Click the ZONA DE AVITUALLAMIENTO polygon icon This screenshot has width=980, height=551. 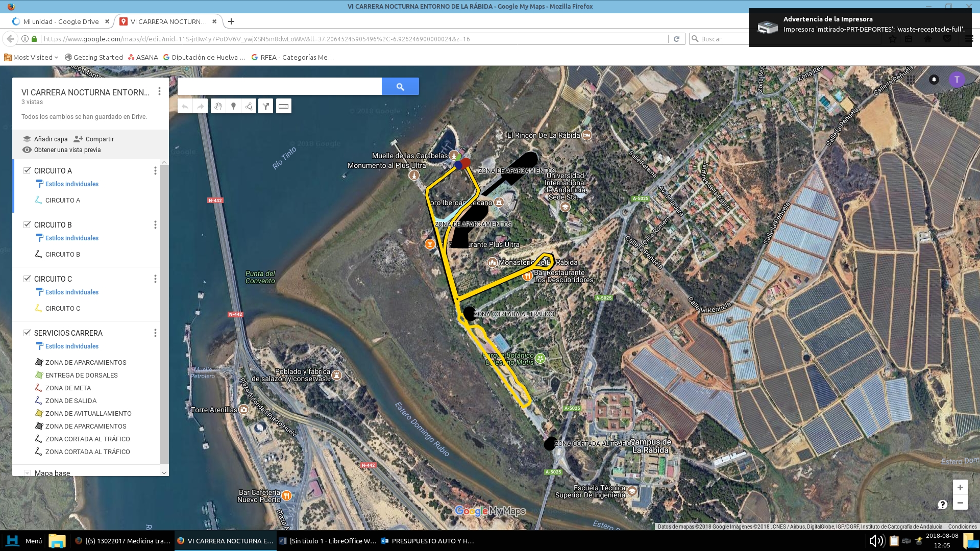38,413
